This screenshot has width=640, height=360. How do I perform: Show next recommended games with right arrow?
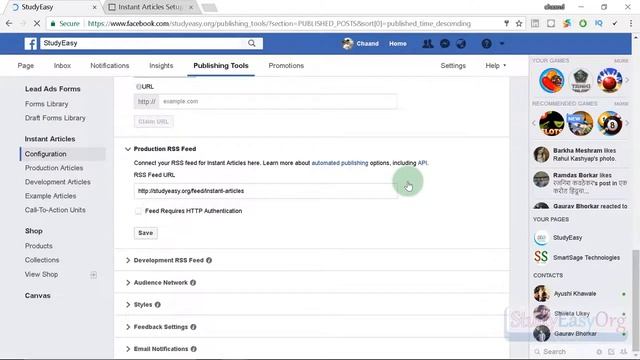click(627, 123)
